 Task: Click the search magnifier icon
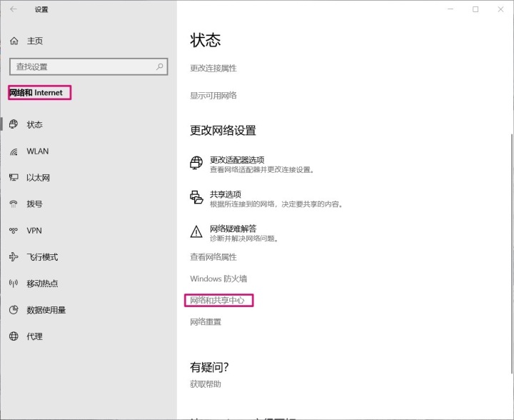coord(160,66)
